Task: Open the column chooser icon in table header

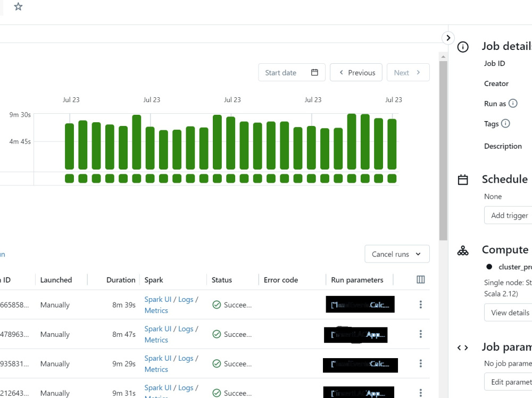Action: click(420, 280)
